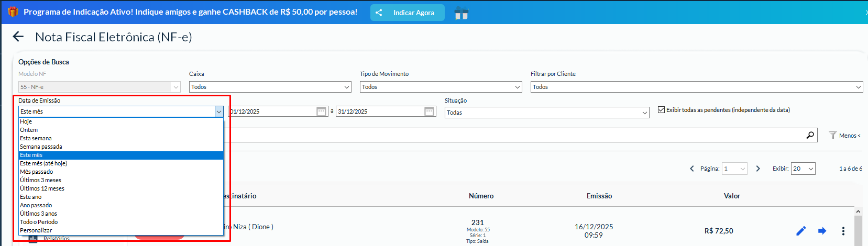Open calendar picker for start date 01/12/2025
This screenshot has width=868, height=246.
pyautogui.click(x=322, y=111)
